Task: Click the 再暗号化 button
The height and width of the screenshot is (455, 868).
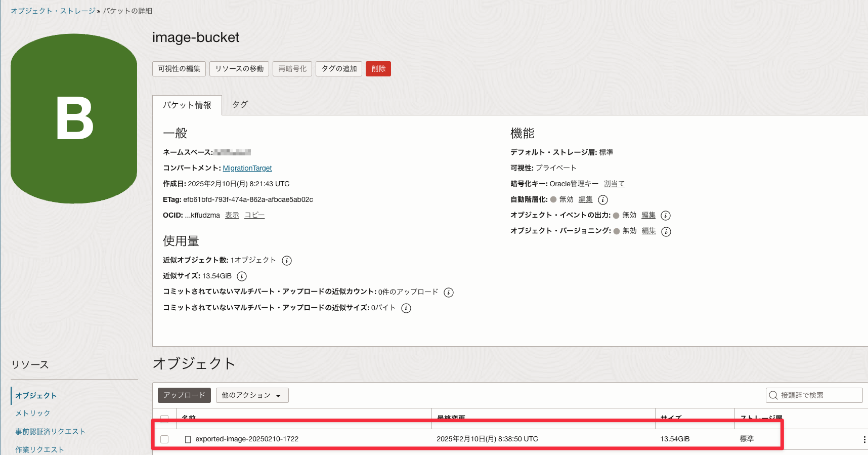Action: pos(292,69)
